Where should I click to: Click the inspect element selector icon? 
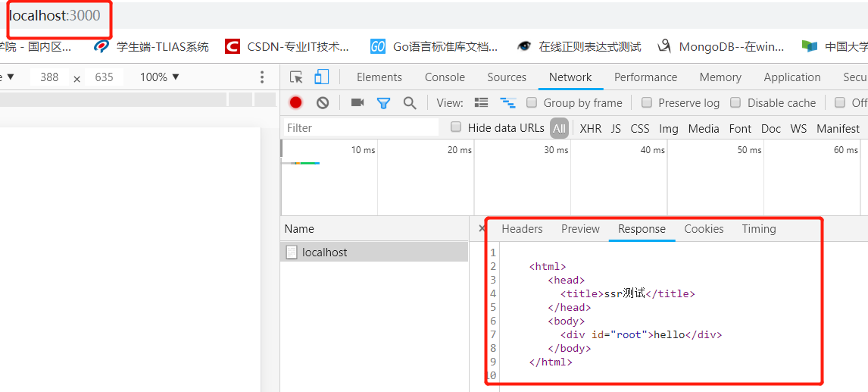pyautogui.click(x=297, y=77)
